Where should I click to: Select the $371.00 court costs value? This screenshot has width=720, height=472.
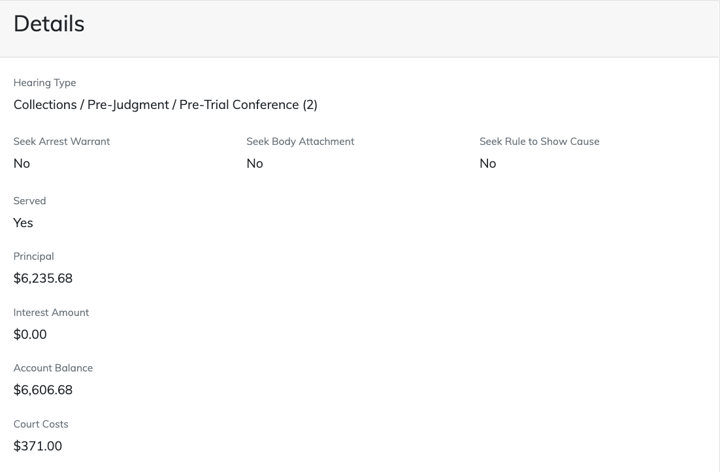(38, 446)
